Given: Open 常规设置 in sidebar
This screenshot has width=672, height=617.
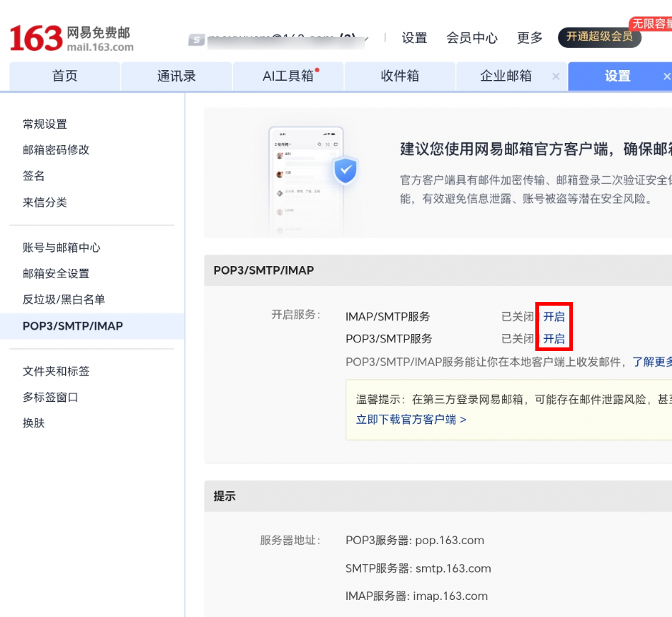Looking at the screenshot, I should click(x=45, y=124).
